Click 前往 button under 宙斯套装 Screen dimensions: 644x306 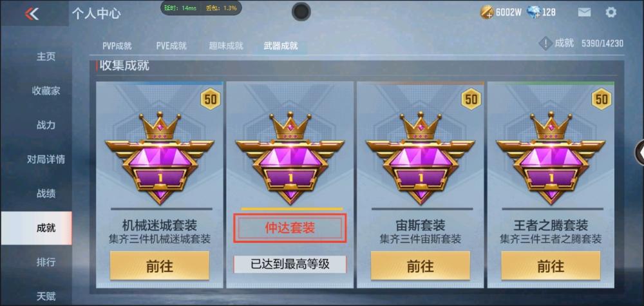click(x=420, y=266)
